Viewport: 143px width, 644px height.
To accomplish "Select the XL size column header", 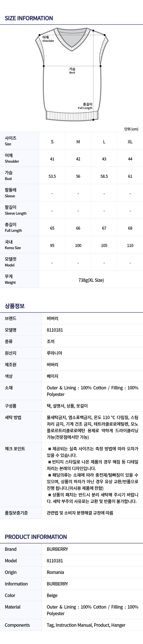I will coord(130,142).
